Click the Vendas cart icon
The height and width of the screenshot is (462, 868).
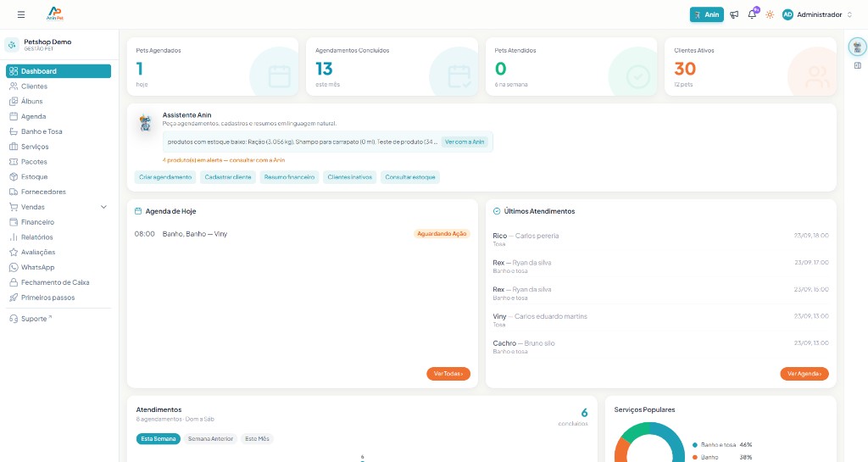14,207
